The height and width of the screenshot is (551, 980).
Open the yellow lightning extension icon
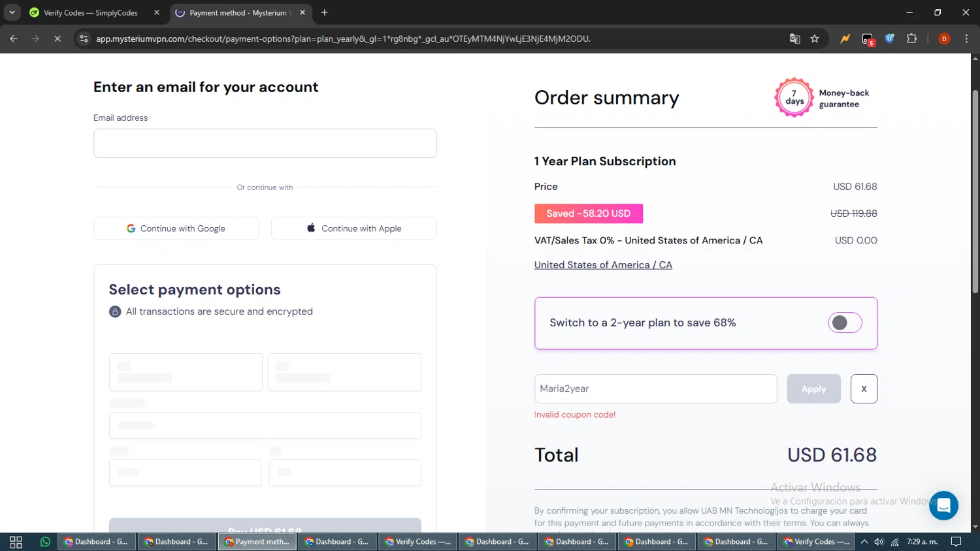[845, 39]
